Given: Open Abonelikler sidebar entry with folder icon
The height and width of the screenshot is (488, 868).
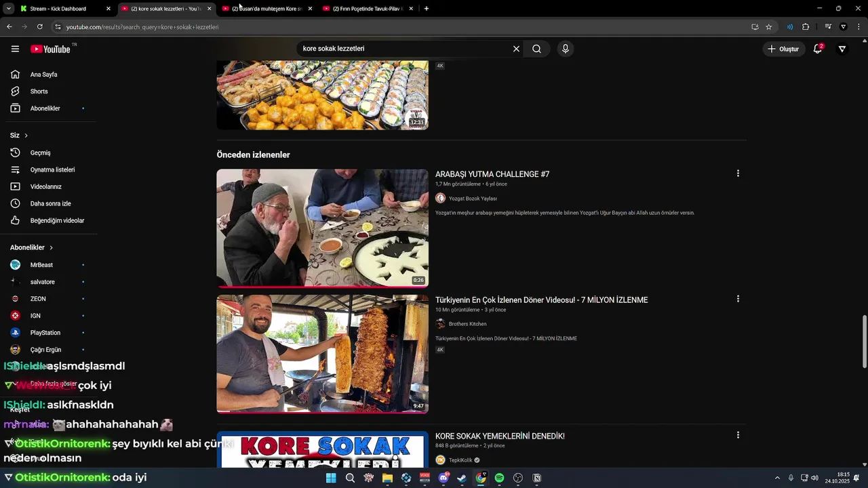Looking at the screenshot, I should pos(44,108).
